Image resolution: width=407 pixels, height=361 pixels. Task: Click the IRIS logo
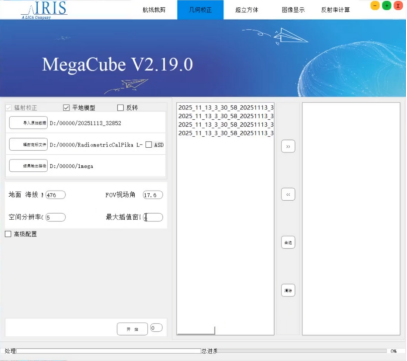point(44,10)
